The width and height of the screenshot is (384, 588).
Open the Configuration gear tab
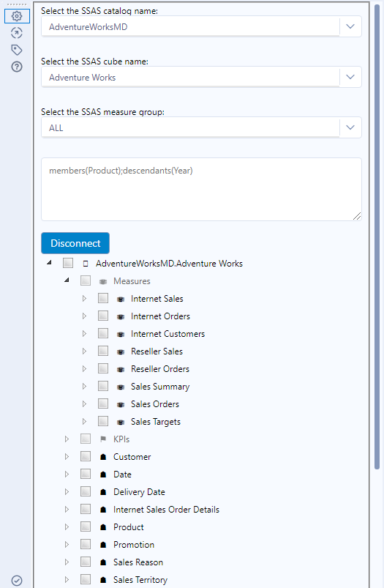[x=17, y=16]
